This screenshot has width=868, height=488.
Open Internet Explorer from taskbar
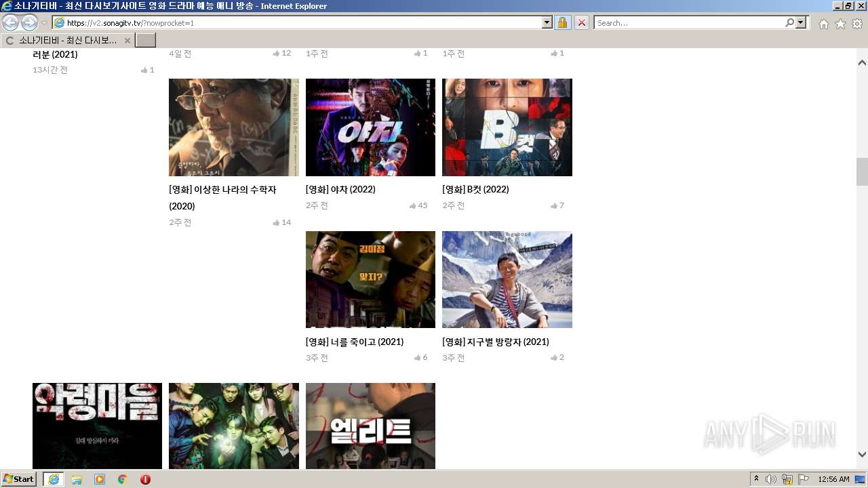pyautogui.click(x=53, y=479)
